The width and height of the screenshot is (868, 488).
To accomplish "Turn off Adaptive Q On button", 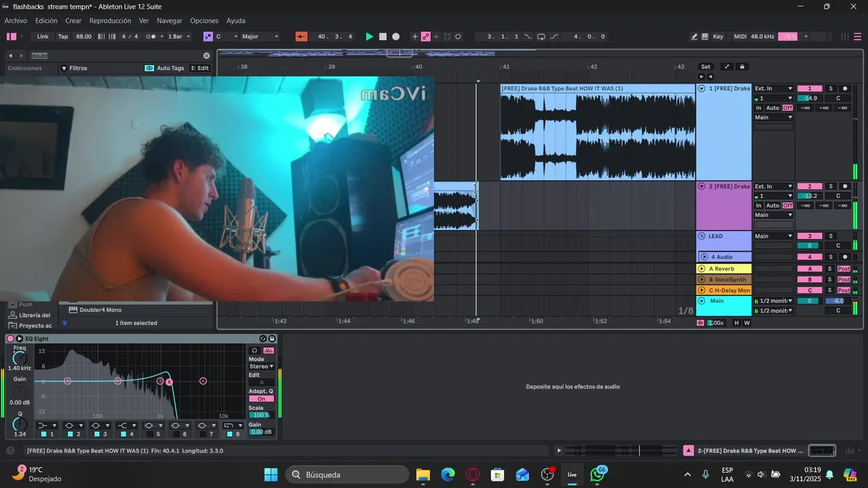I will (261, 399).
